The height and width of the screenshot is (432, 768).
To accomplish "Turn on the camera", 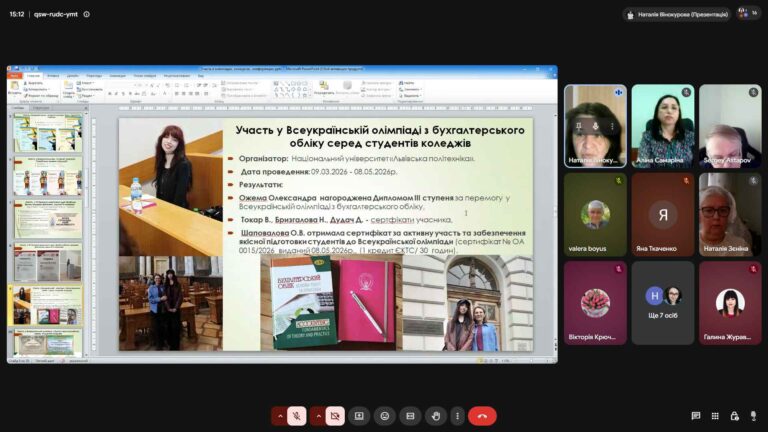I will (335, 416).
